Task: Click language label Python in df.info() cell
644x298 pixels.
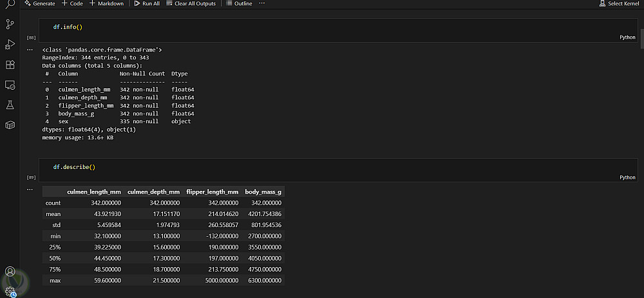Action: pyautogui.click(x=627, y=37)
